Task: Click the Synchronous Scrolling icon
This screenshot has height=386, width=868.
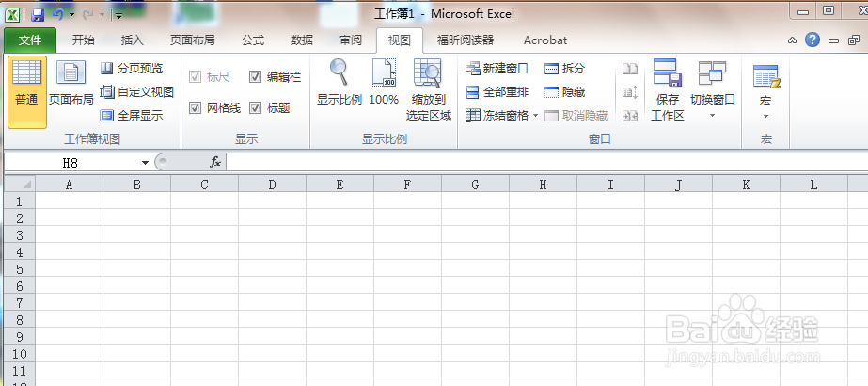Action: click(x=630, y=92)
